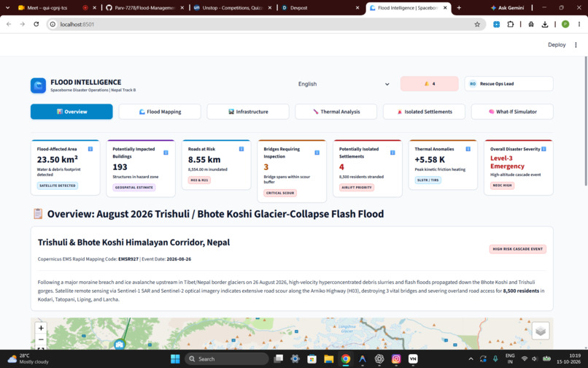Switch to the Infrastructure tab
Image resolution: width=588 pixels, height=368 pixels.
pos(248,112)
